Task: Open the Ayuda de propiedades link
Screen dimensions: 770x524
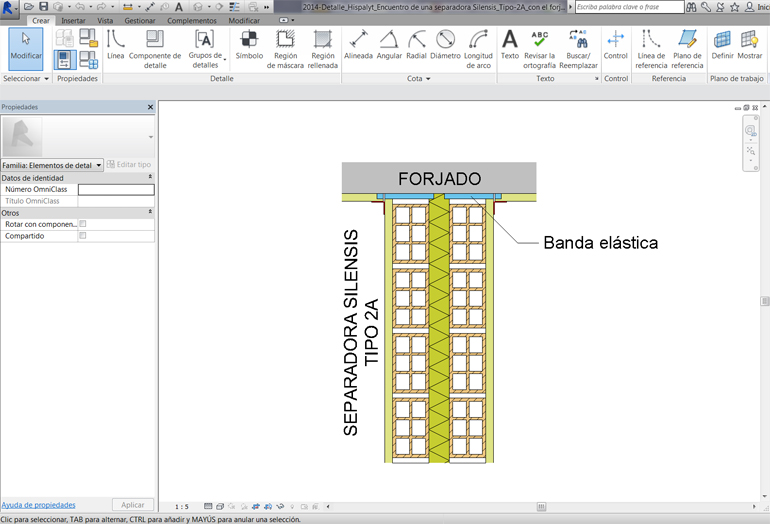Action: click(x=38, y=505)
